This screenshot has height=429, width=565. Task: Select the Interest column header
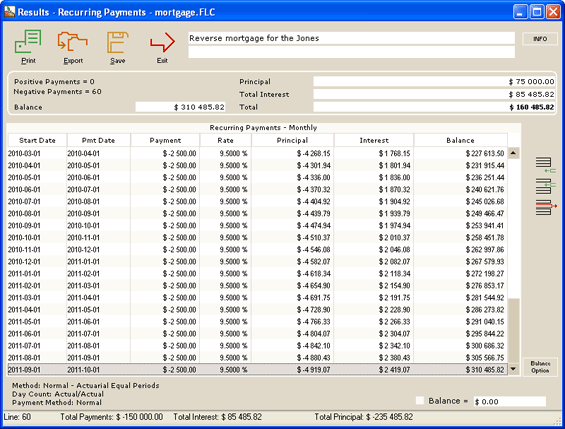(374, 140)
